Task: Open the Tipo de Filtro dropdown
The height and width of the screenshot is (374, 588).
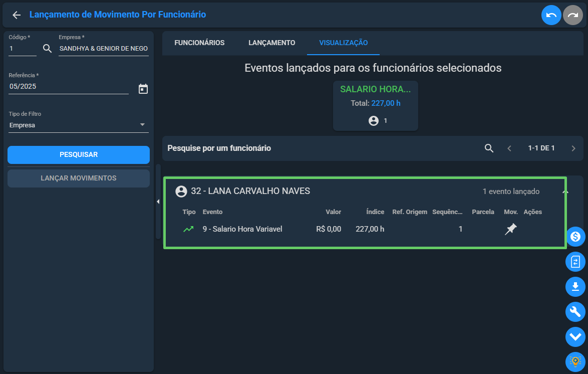Action: pyautogui.click(x=78, y=125)
